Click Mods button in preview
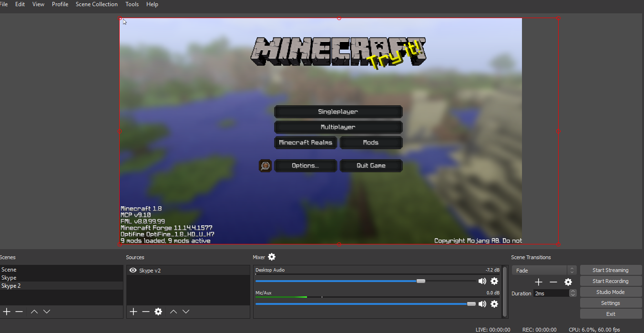The width and height of the screenshot is (644, 333). tap(371, 142)
